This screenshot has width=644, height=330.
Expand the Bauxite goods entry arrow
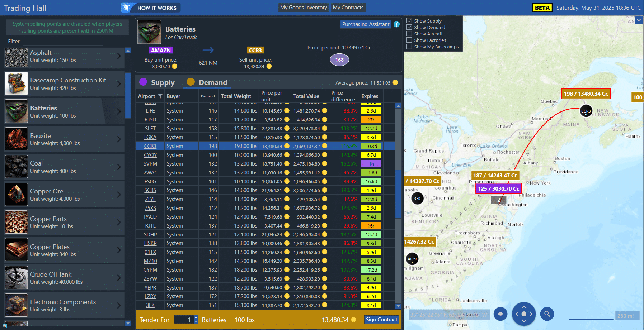coord(119,139)
